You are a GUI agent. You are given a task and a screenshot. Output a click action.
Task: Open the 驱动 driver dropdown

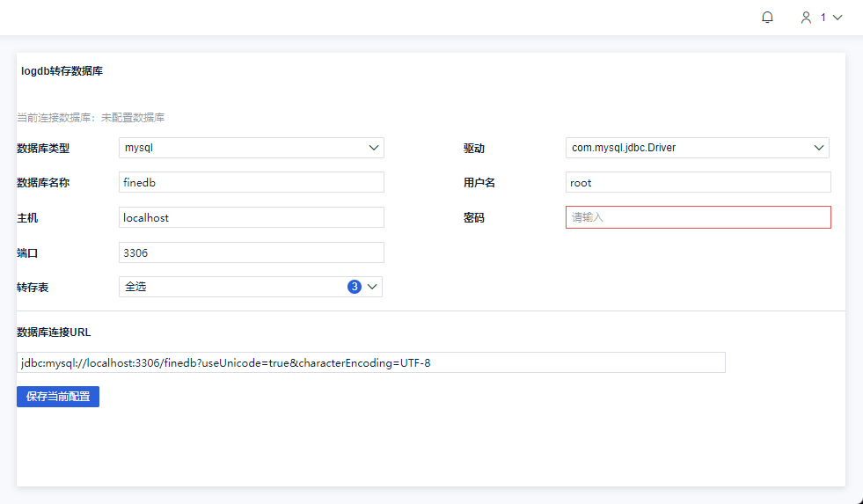click(697, 148)
